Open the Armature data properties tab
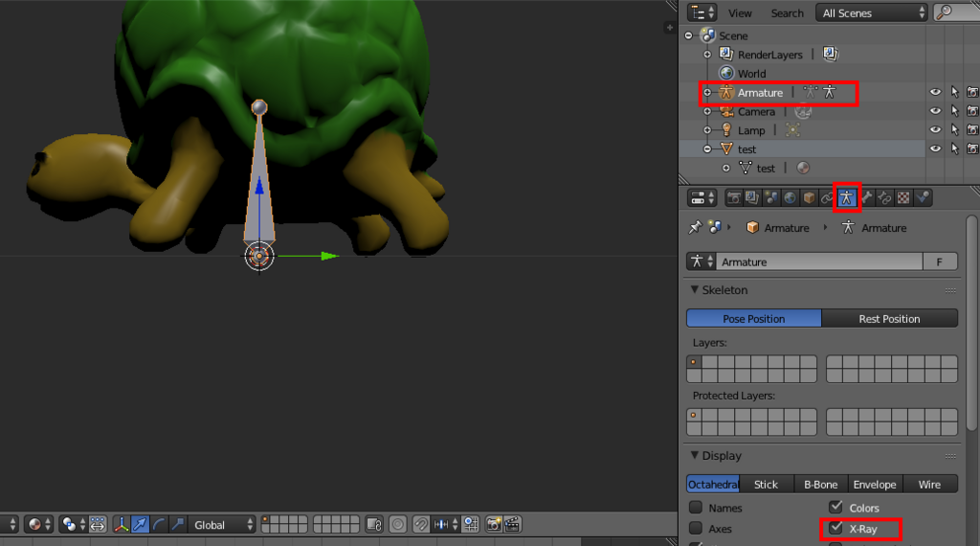Viewport: 980px width, 546px height. click(x=846, y=198)
